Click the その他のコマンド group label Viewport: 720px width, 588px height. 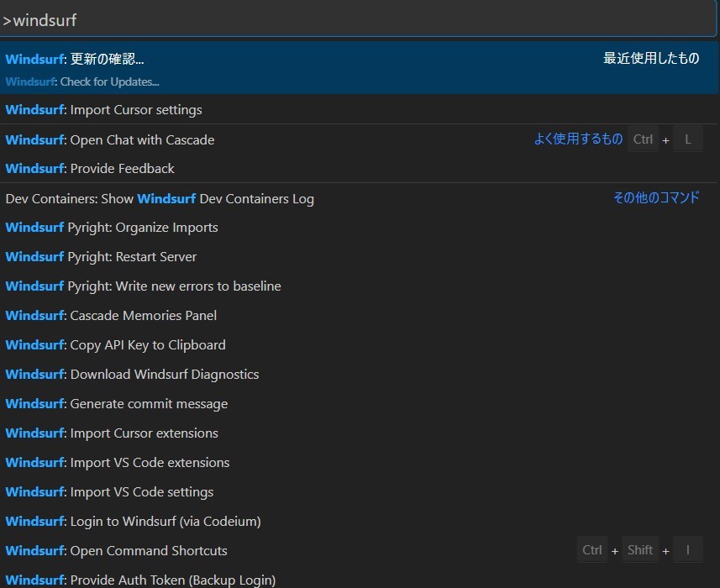point(656,197)
